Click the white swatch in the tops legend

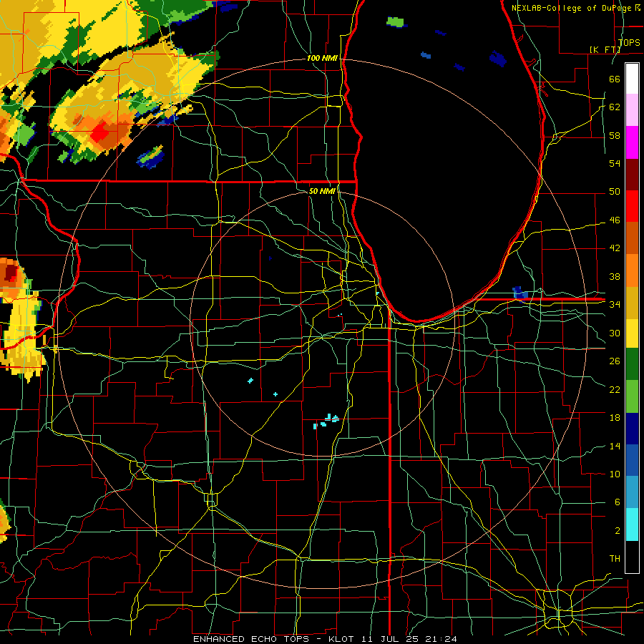pyautogui.click(x=632, y=79)
